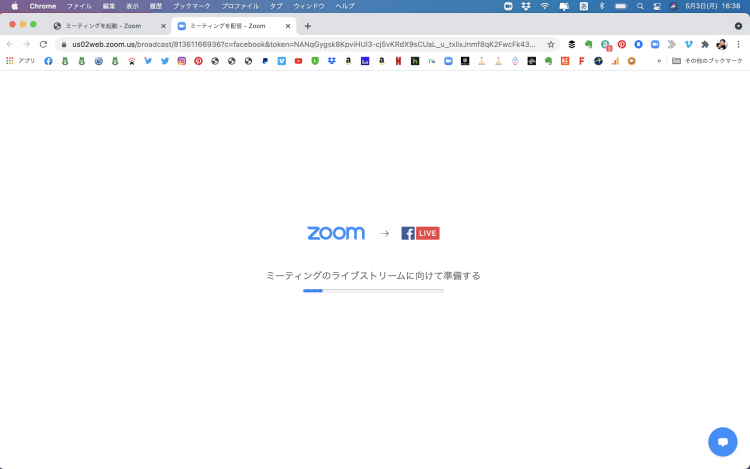Expand hidden bookmarks with the chevron
The height and width of the screenshot is (469, 750).
[x=659, y=61]
